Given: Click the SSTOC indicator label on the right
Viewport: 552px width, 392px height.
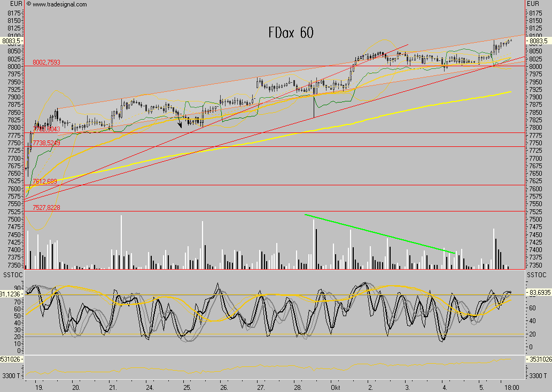Looking at the screenshot, I should click(537, 275).
